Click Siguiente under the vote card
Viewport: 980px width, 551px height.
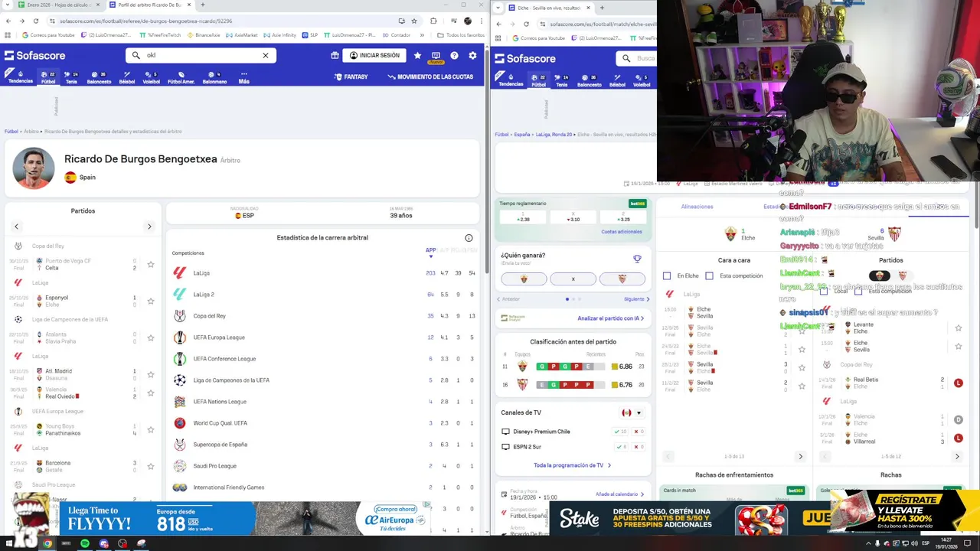636,299
